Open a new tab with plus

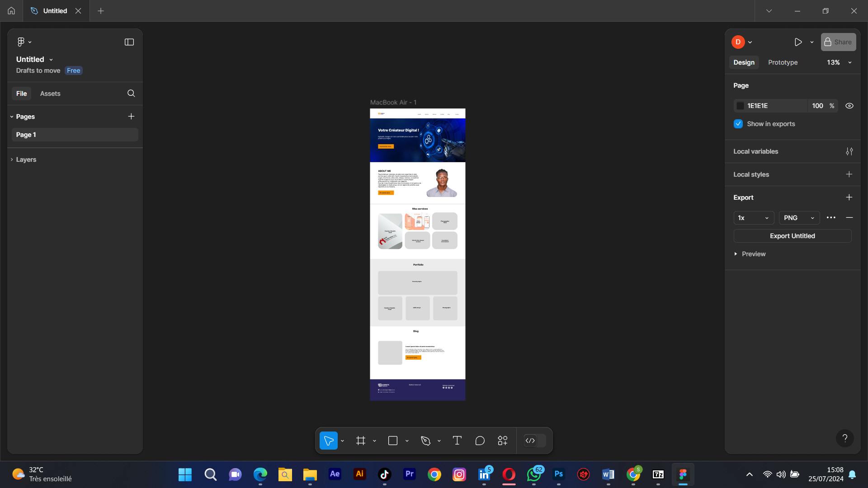[x=101, y=11]
